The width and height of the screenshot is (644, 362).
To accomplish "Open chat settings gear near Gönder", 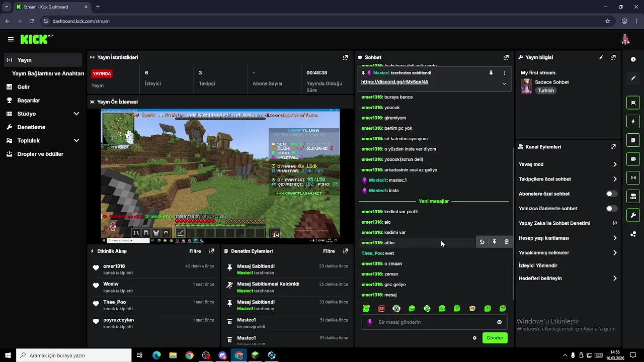I will click(x=474, y=338).
